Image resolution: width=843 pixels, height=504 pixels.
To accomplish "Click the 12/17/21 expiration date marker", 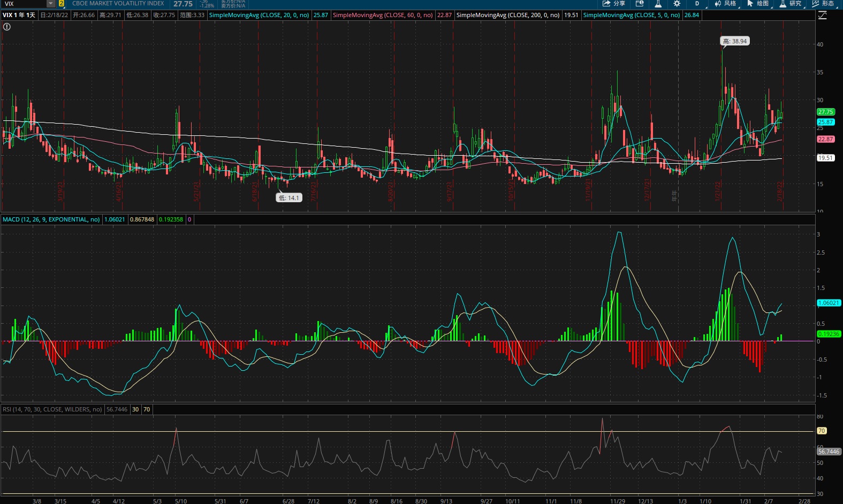I will (x=648, y=190).
